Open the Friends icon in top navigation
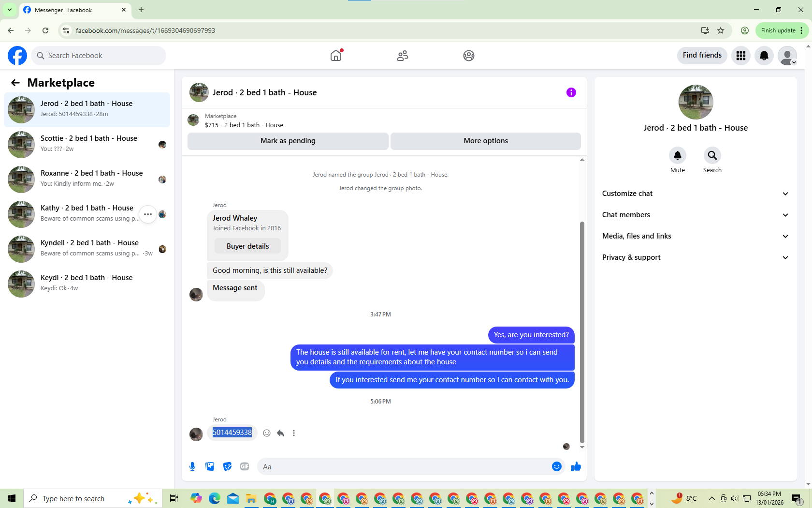The image size is (812, 508). pyautogui.click(x=403, y=56)
